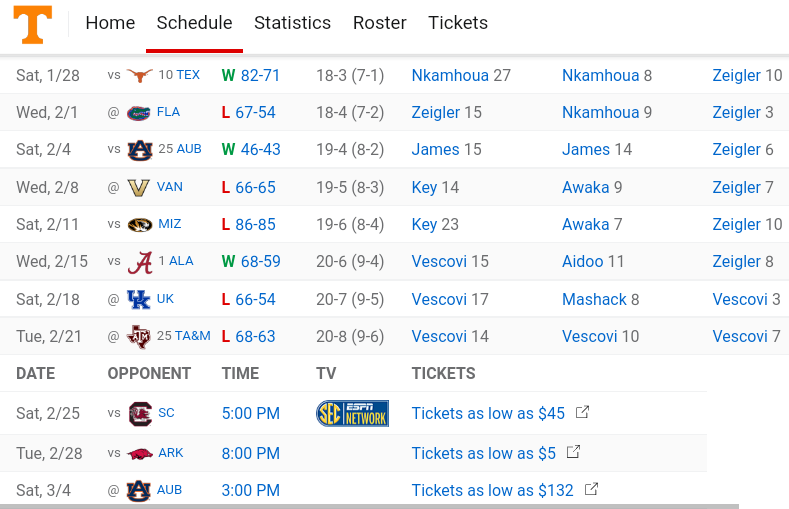Click the Vanderbilt team logo
The width and height of the screenshot is (789, 509).
click(139, 187)
